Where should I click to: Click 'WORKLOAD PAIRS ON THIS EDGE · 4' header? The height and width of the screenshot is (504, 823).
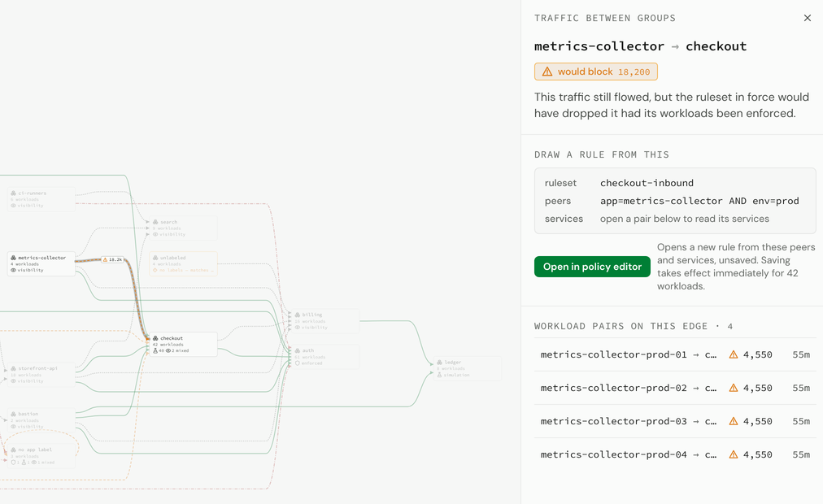click(634, 326)
